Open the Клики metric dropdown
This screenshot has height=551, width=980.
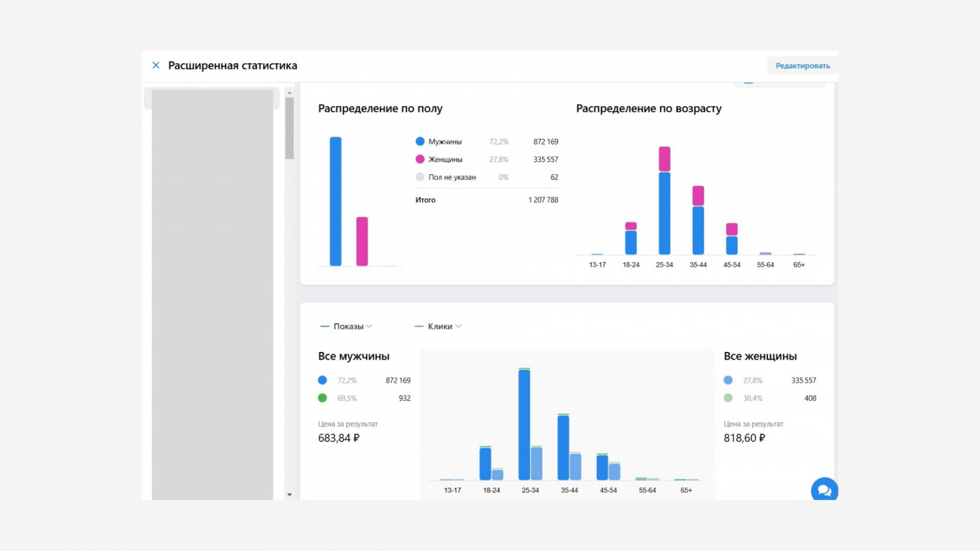(438, 326)
